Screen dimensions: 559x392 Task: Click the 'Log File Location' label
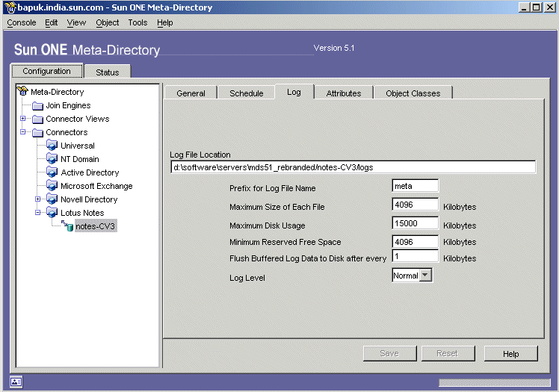pyautogui.click(x=200, y=155)
